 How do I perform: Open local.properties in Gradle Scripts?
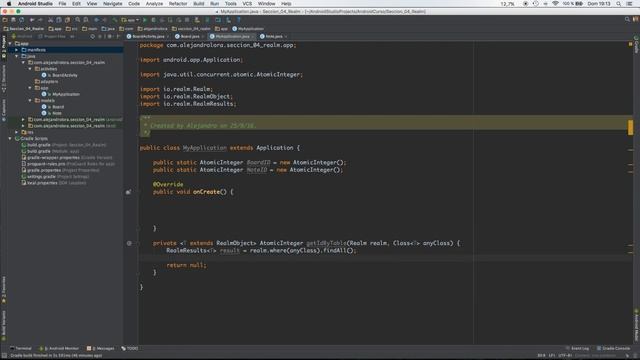54,183
